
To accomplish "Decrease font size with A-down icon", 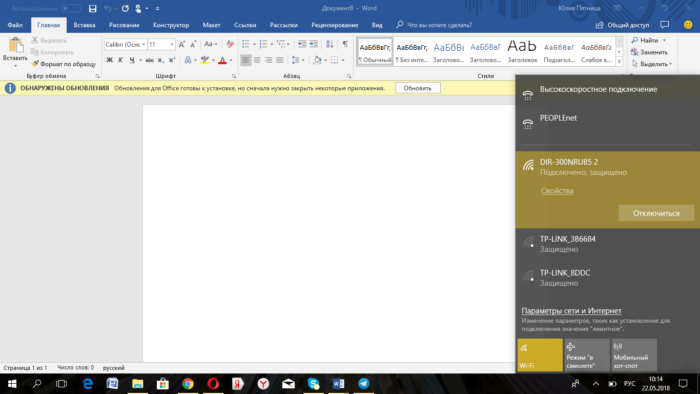I will pyautogui.click(x=193, y=45).
